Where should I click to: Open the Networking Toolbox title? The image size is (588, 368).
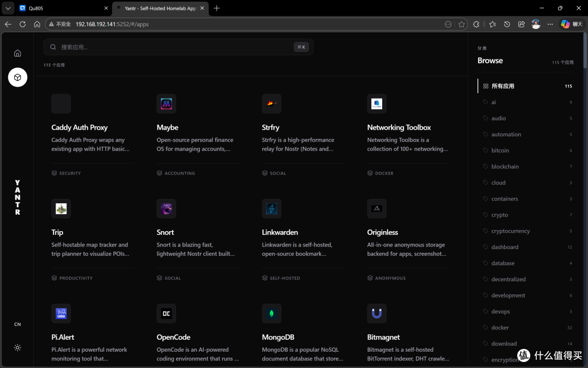pyautogui.click(x=399, y=128)
